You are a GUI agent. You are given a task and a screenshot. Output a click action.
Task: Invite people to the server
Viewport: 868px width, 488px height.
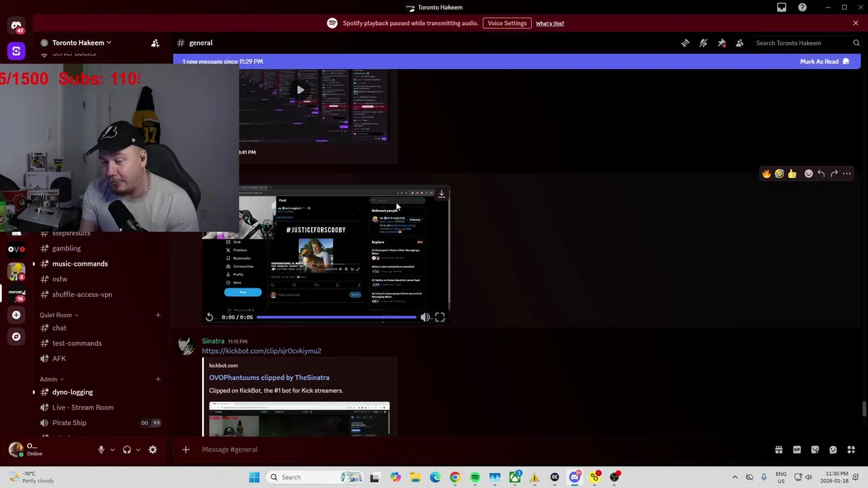tap(155, 43)
